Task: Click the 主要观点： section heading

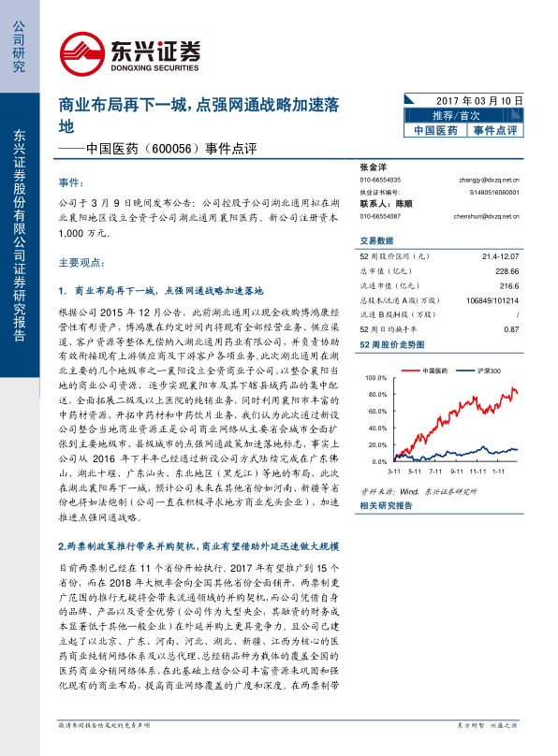Action: click(81, 263)
